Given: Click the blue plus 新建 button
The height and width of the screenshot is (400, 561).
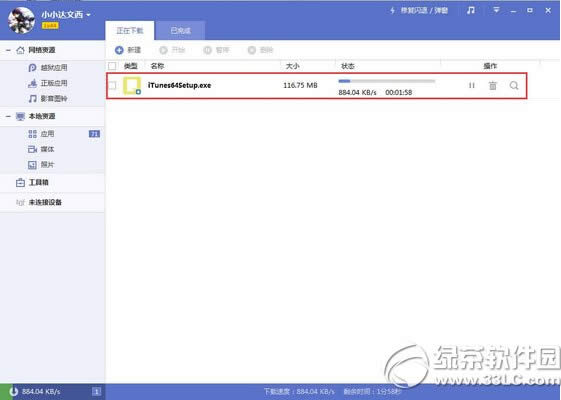Looking at the screenshot, I should tap(128, 50).
